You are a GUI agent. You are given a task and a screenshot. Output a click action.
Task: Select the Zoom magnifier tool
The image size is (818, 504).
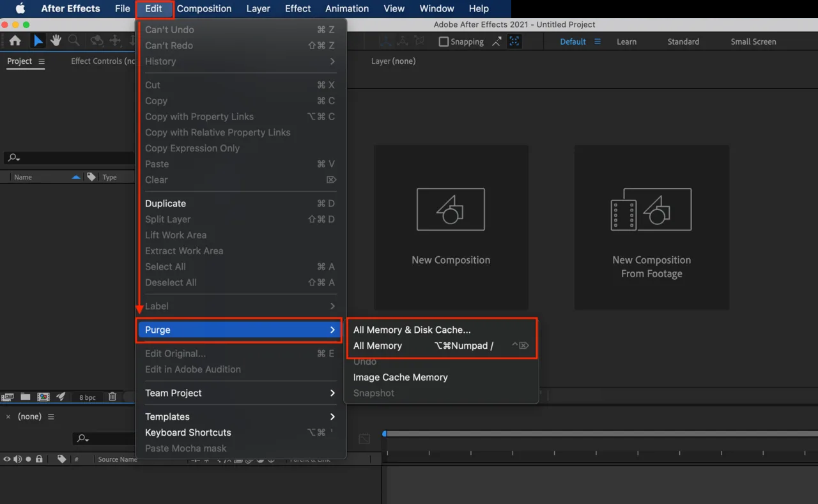(74, 41)
